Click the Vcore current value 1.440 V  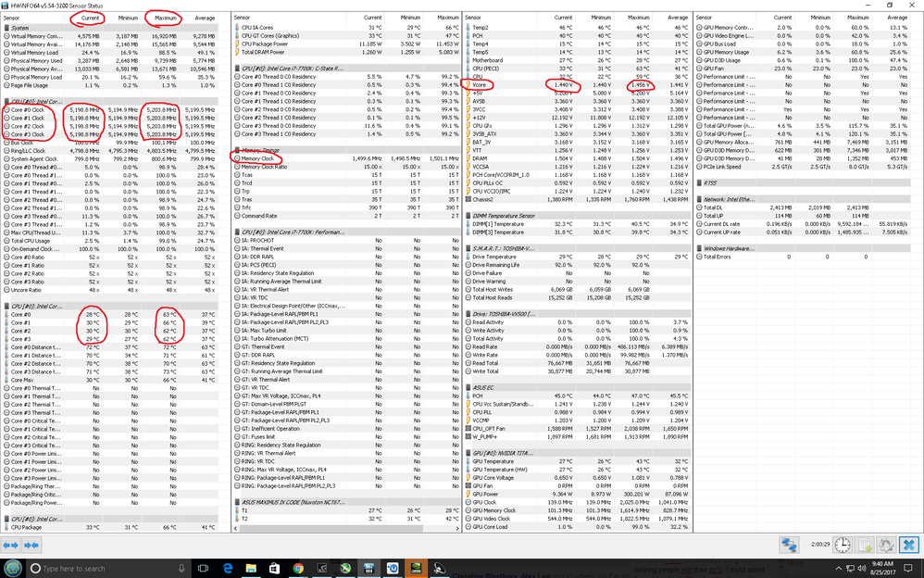click(562, 85)
